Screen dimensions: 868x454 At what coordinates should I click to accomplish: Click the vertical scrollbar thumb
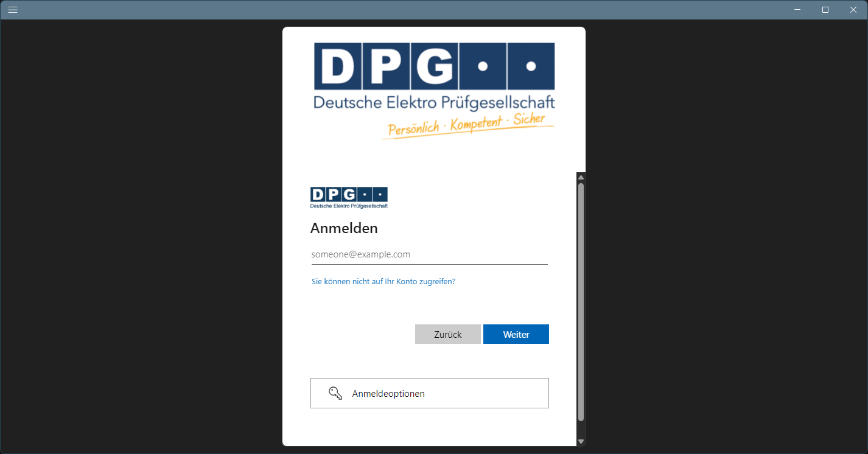pyautogui.click(x=581, y=302)
